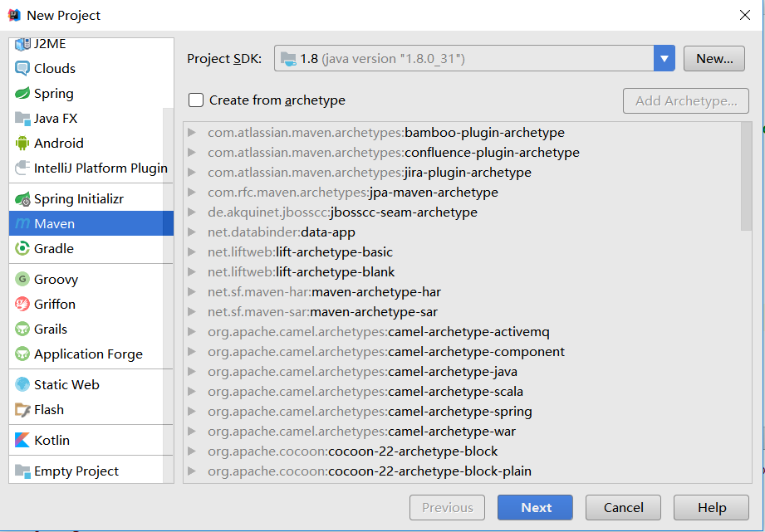Click the Flash icon

point(22,410)
